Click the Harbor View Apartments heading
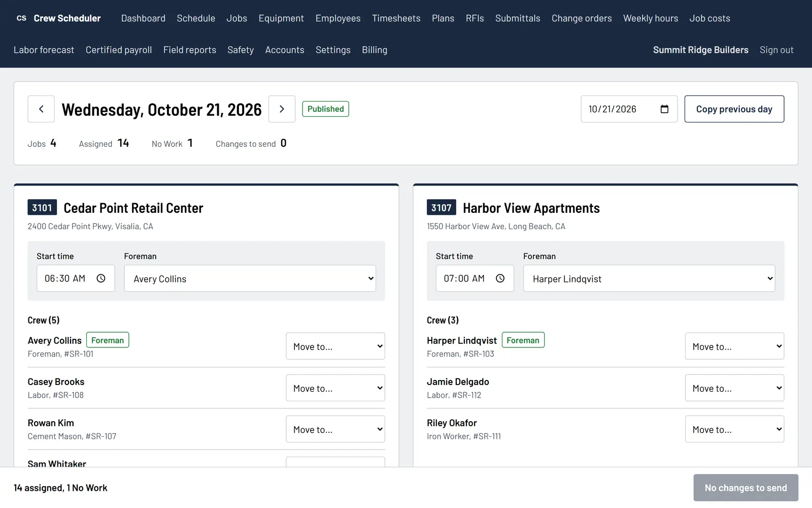Screen dimensions: 812x508 click(x=531, y=208)
